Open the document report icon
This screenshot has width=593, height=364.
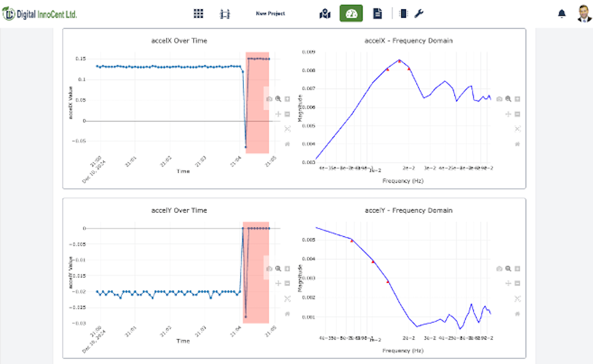(377, 14)
